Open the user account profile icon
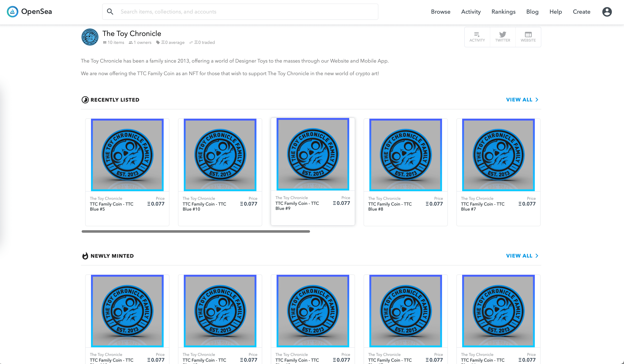The image size is (624, 364). click(607, 12)
